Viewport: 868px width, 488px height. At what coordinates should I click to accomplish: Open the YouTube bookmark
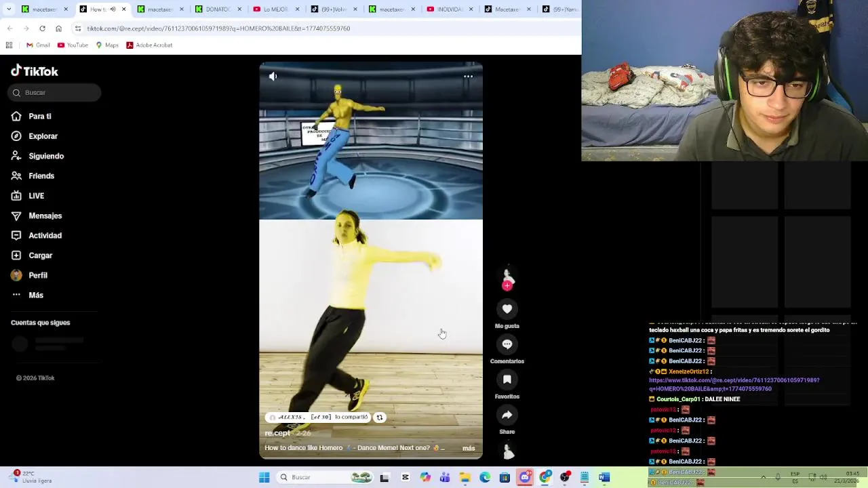coord(73,45)
